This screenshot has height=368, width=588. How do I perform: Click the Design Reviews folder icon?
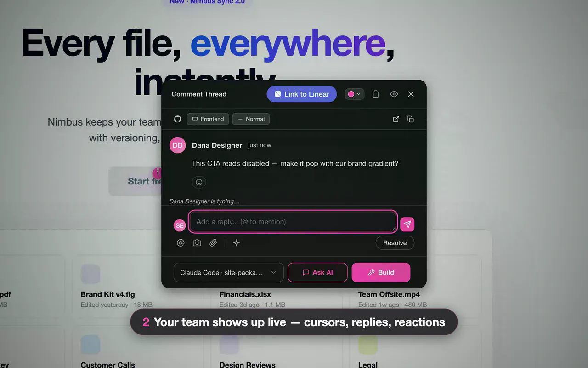(229, 345)
